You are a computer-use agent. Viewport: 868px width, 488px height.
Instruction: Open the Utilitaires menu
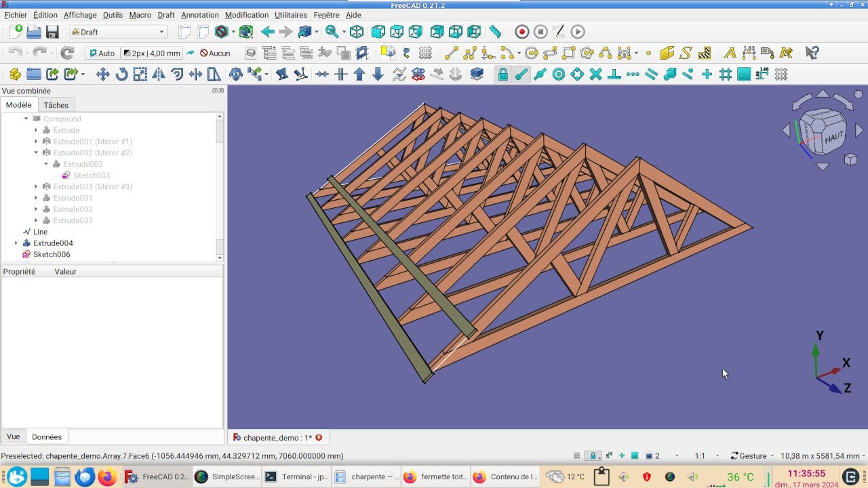[x=291, y=15]
